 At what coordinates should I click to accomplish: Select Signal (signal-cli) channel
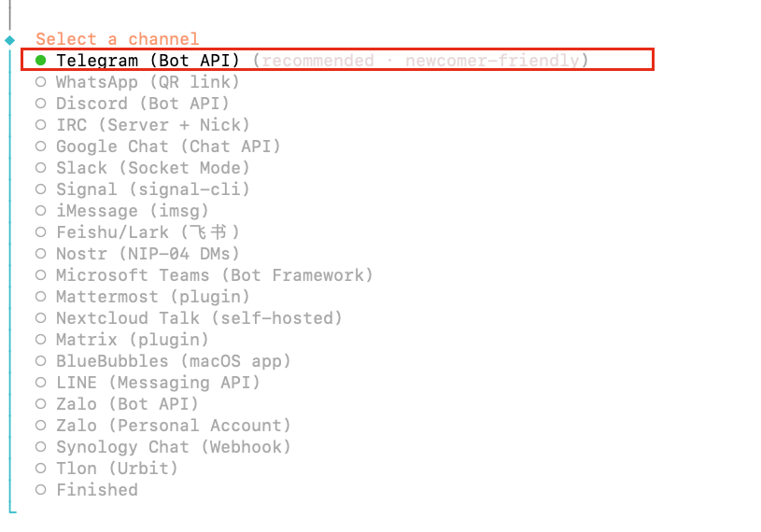[x=152, y=189]
